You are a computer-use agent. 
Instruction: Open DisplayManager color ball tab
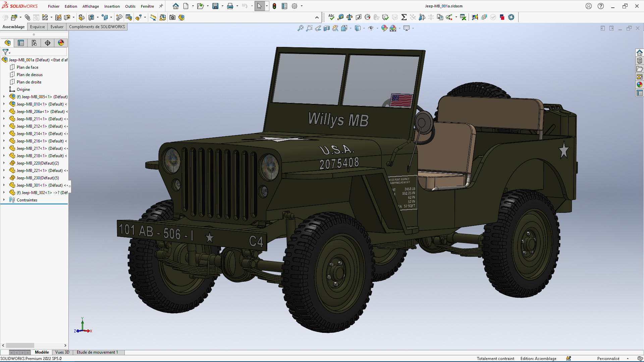[x=61, y=43]
